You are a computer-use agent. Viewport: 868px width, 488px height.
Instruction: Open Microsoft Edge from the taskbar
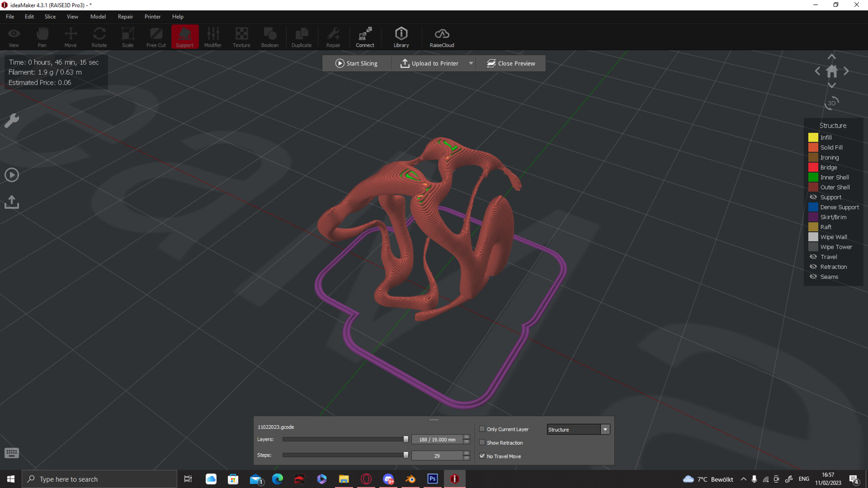coord(277,478)
